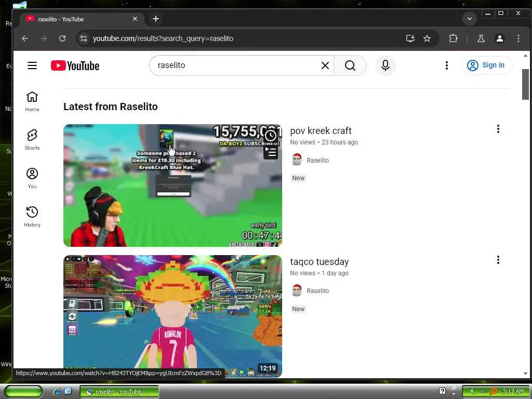This screenshot has width=532, height=399.
Task: Open Chrome three-dot menu
Action: click(518, 38)
